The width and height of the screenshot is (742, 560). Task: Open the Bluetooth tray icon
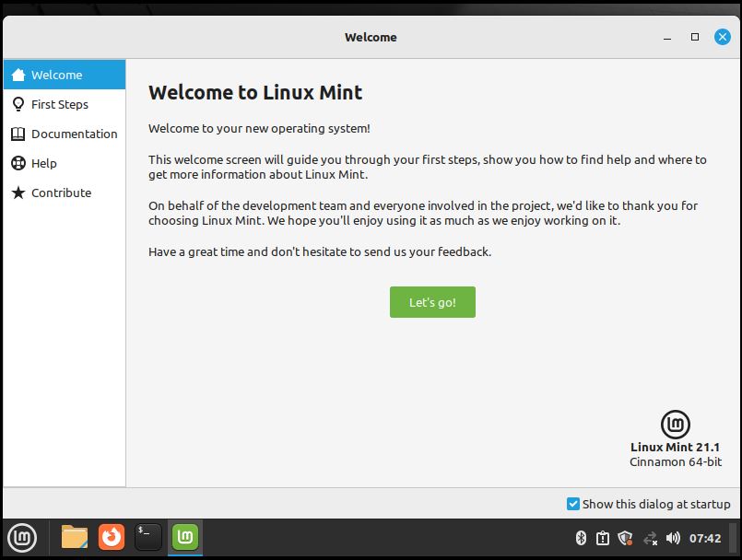click(x=581, y=538)
